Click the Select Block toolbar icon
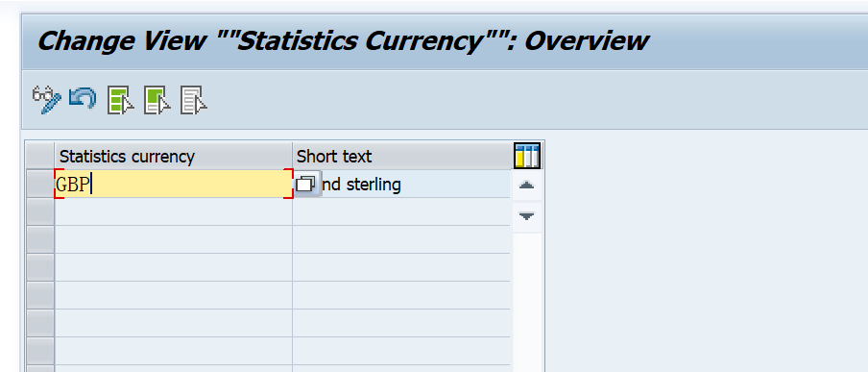Image resolution: width=868 pixels, height=372 pixels. [x=157, y=101]
